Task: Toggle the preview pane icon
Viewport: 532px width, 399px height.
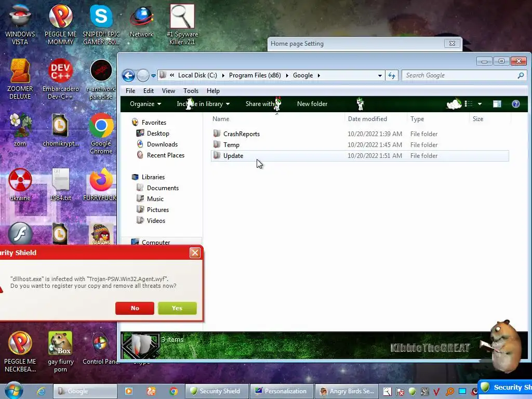Action: [497, 104]
